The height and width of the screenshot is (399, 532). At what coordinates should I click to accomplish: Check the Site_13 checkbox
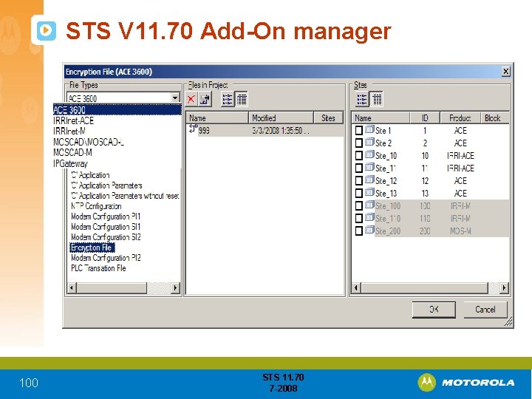click(358, 194)
